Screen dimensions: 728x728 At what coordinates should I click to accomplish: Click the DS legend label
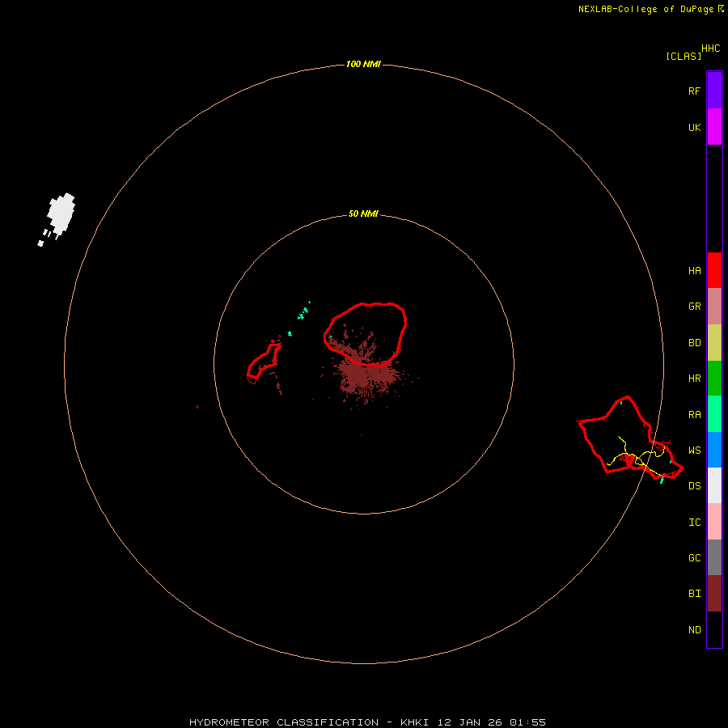coord(694,486)
